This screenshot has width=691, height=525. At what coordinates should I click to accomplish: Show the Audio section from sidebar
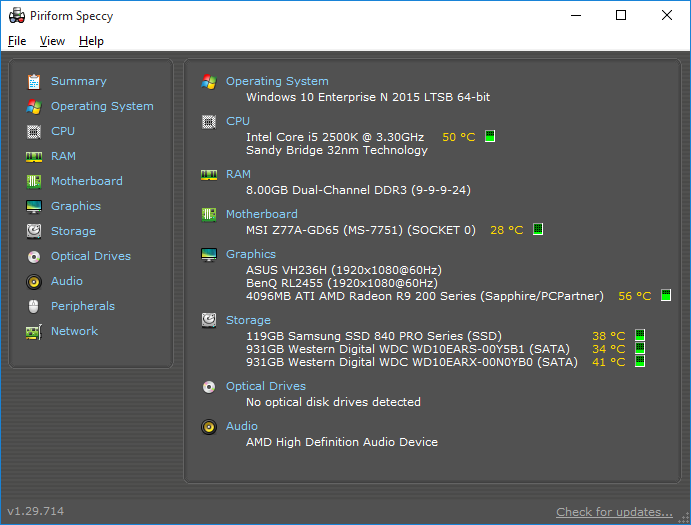click(x=67, y=281)
